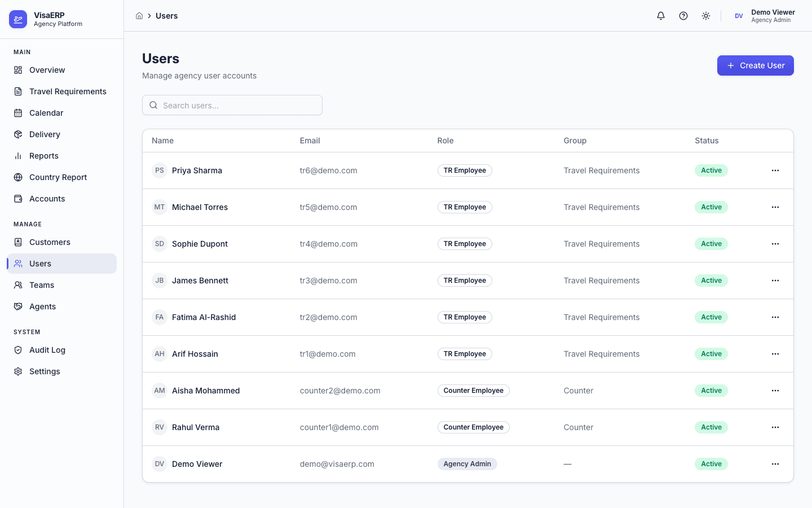The height and width of the screenshot is (508, 812).
Task: Open actions menu for Demo Viewer row
Action: (x=775, y=464)
